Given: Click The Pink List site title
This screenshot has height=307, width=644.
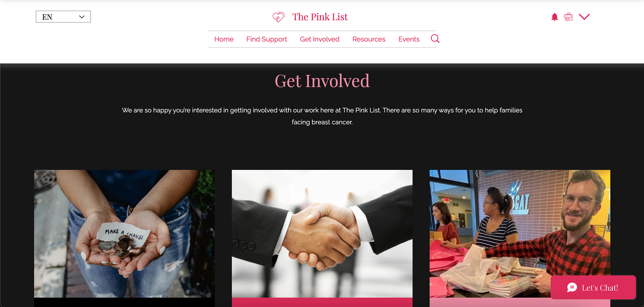Looking at the screenshot, I should [320, 17].
